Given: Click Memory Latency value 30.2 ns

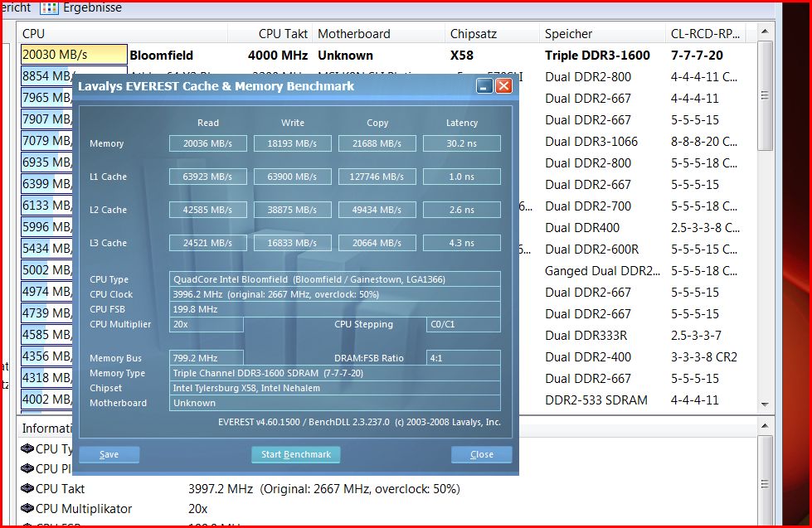Looking at the screenshot, I should pos(461,143).
